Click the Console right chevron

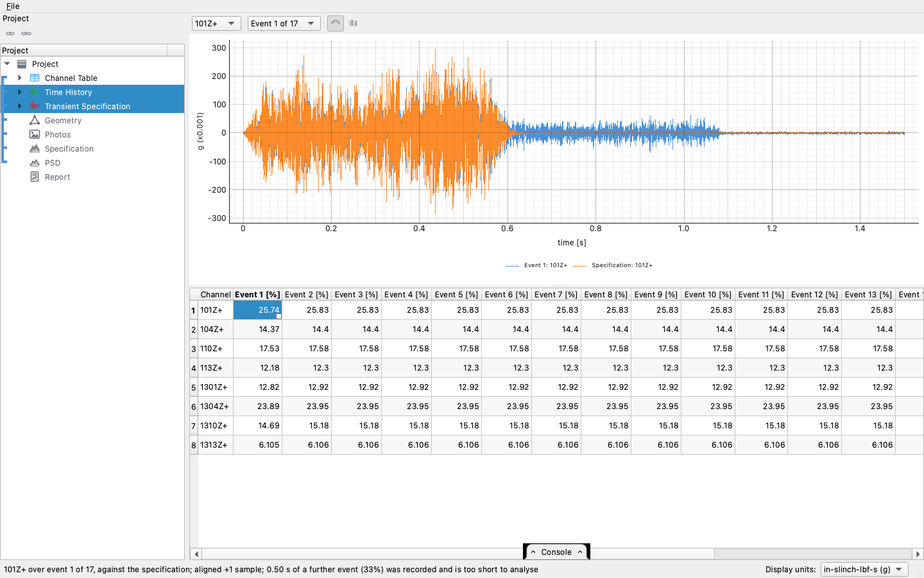tap(580, 552)
